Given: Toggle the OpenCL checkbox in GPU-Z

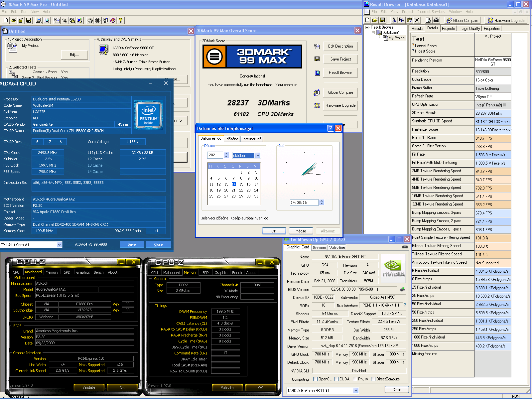Looking at the screenshot, I should pos(316,379).
